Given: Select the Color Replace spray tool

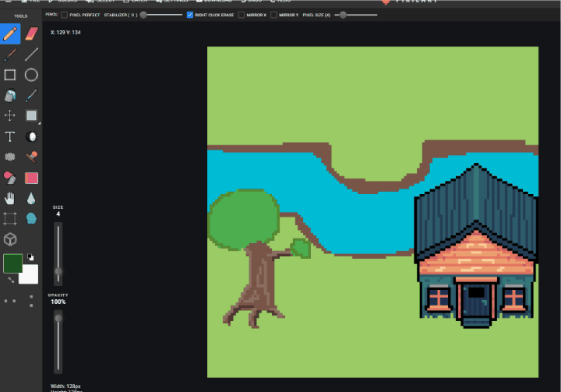Looking at the screenshot, I should (x=10, y=178).
